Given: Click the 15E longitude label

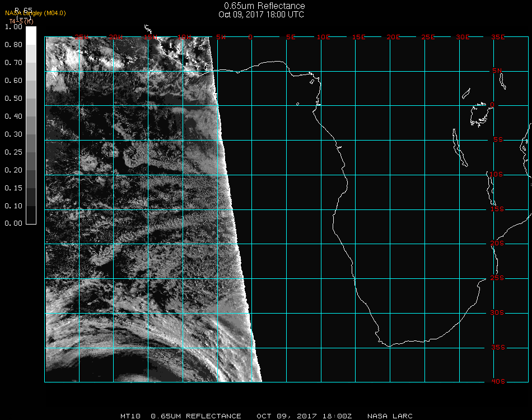Looking at the screenshot, I should 358,37.
